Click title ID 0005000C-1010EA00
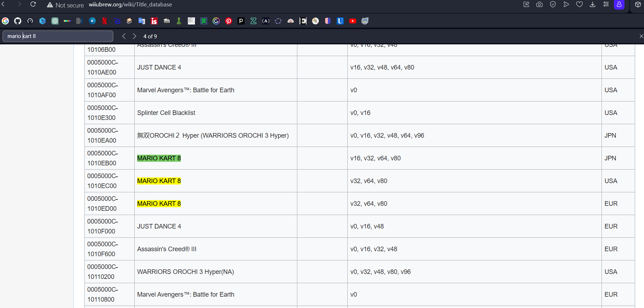Screen dimensions: 644x308 pos(103,136)
